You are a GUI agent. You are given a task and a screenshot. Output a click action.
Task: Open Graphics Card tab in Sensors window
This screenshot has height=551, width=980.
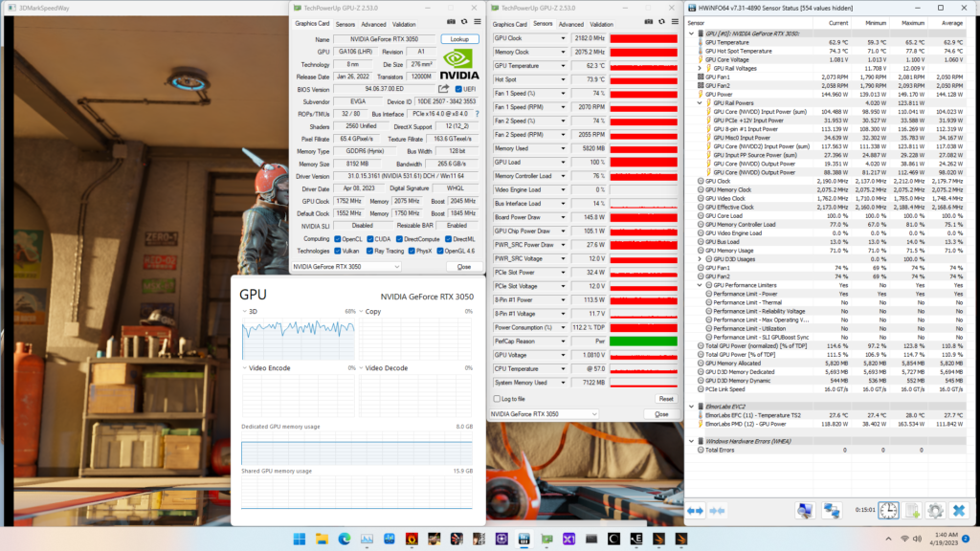509,24
